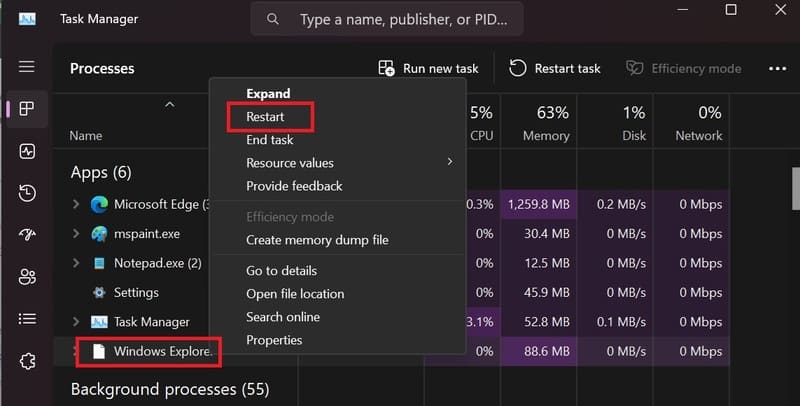Choose Create memory dump file
This screenshot has height=406, width=800.
click(x=317, y=240)
